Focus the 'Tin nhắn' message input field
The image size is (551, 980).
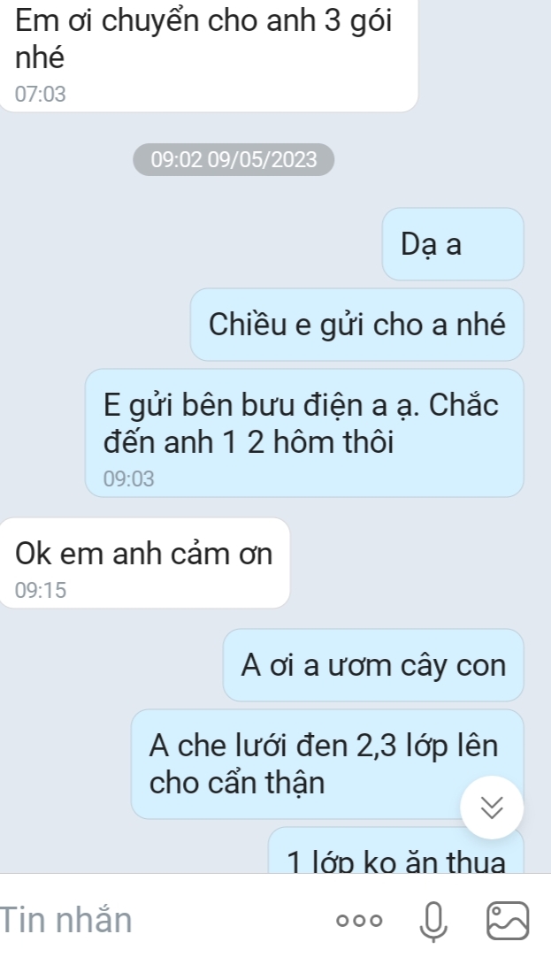163,921
